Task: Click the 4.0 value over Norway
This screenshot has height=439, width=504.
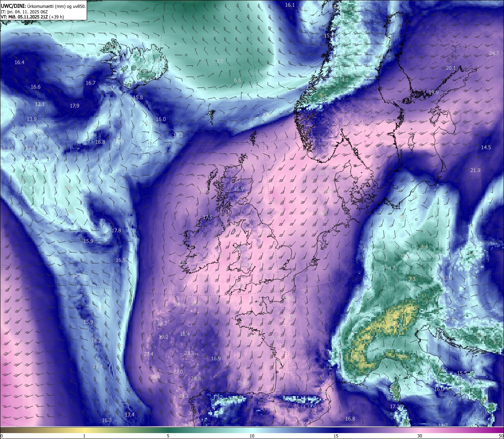Action: point(345,80)
